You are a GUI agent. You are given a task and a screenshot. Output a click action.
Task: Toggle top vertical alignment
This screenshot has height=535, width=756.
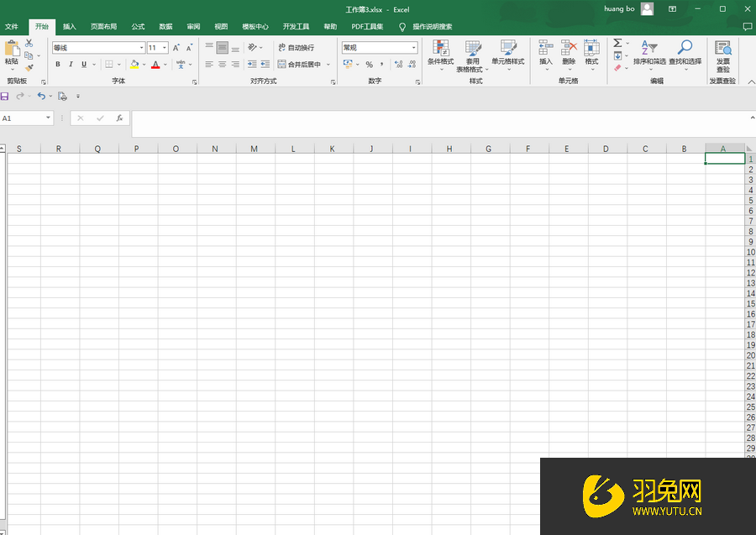click(x=209, y=47)
